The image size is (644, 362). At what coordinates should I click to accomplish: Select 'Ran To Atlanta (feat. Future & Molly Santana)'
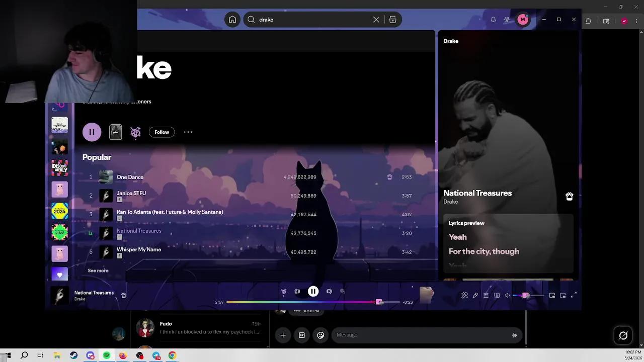(170, 212)
